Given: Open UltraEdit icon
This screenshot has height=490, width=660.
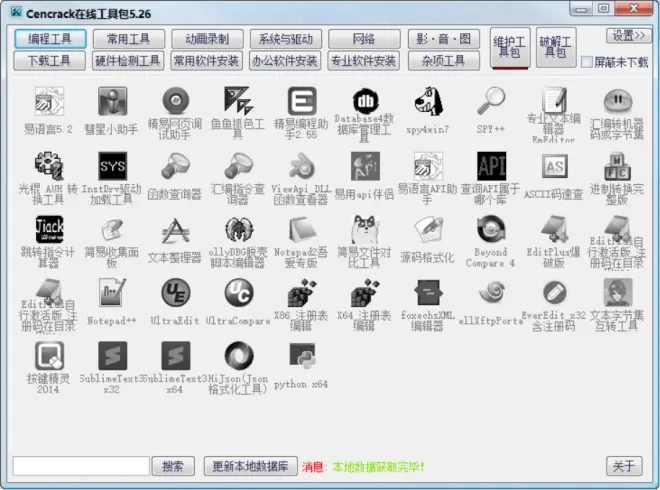Looking at the screenshot, I should 175,293.
